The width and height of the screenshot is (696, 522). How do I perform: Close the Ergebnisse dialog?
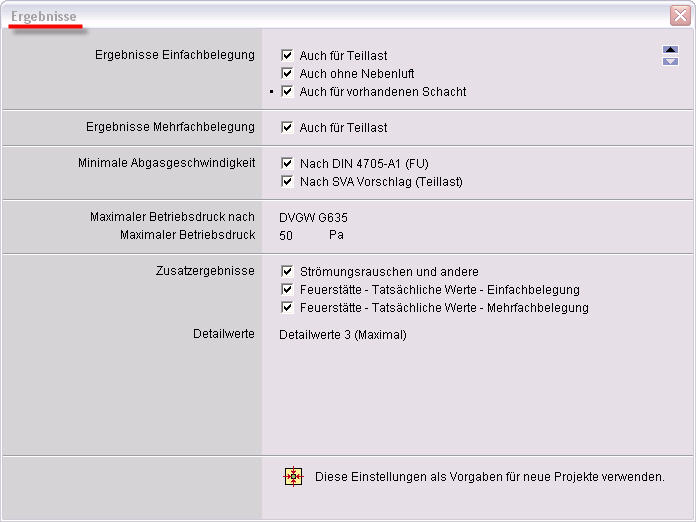(x=679, y=16)
